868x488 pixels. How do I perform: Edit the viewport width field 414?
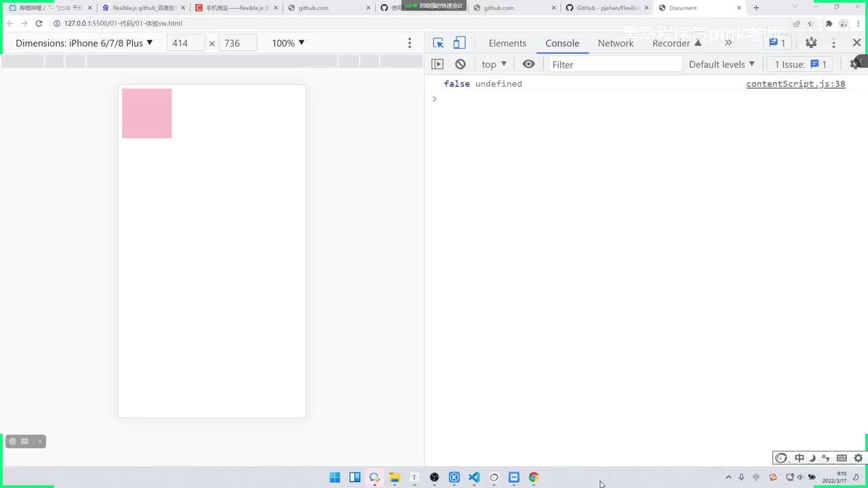pos(185,43)
